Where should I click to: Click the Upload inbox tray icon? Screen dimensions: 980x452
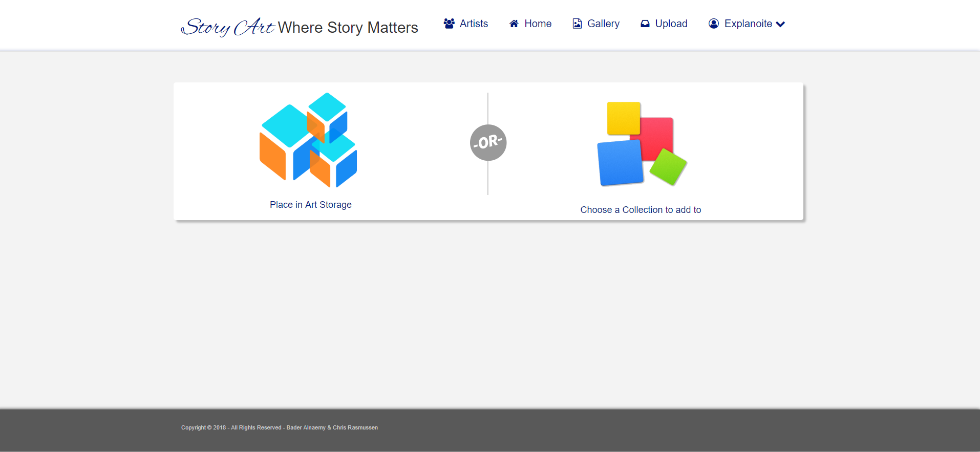645,24
